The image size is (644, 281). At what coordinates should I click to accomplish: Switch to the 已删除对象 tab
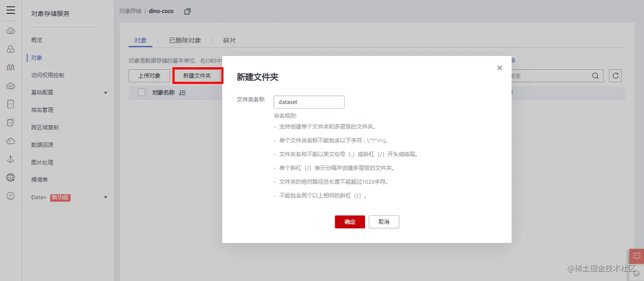point(185,40)
